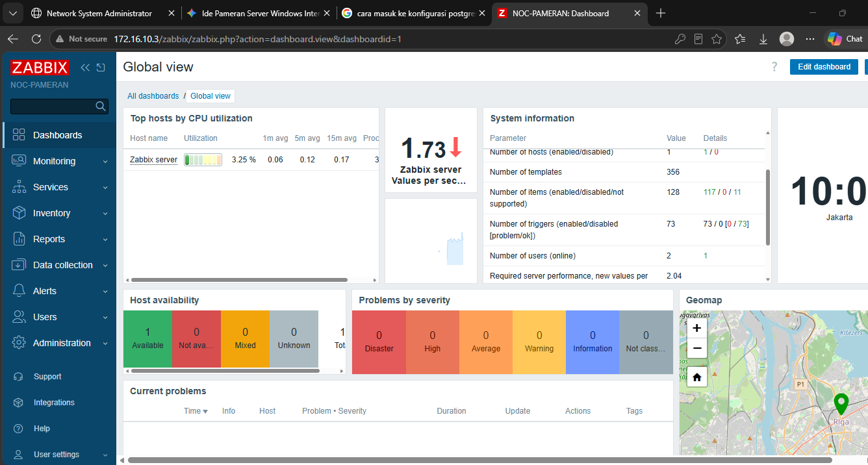Click the Integrations sidebar icon

[19, 403]
